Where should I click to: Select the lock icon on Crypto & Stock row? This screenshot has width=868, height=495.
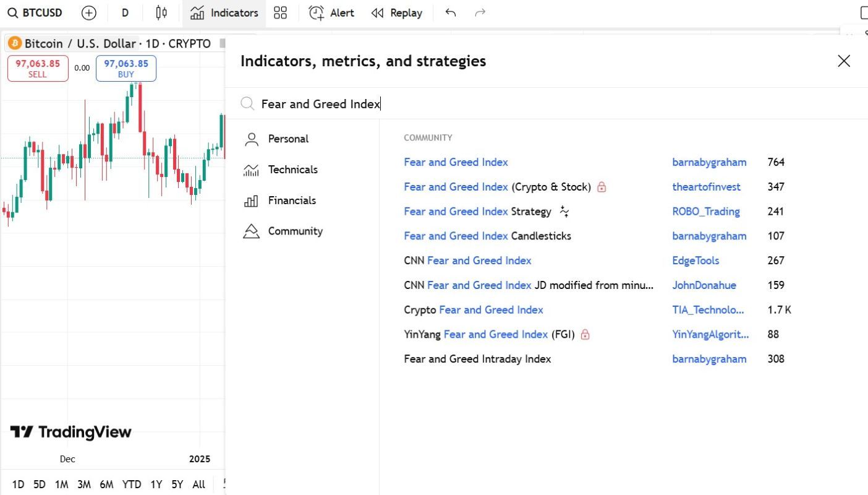pos(602,187)
